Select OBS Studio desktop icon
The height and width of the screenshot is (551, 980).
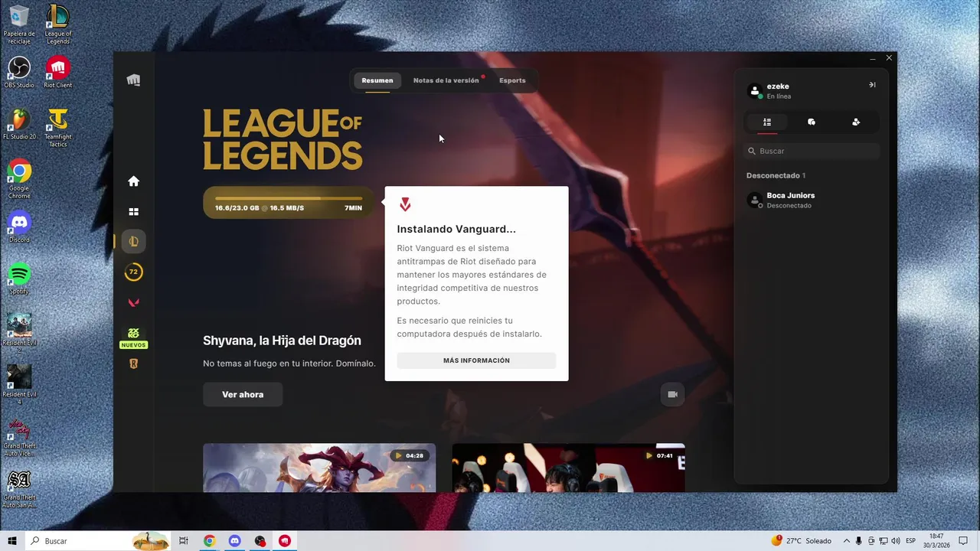(x=19, y=72)
